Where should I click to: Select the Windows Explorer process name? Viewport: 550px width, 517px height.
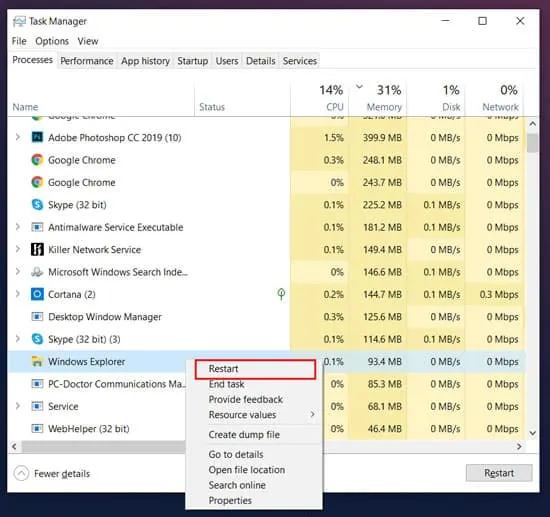[86, 362]
